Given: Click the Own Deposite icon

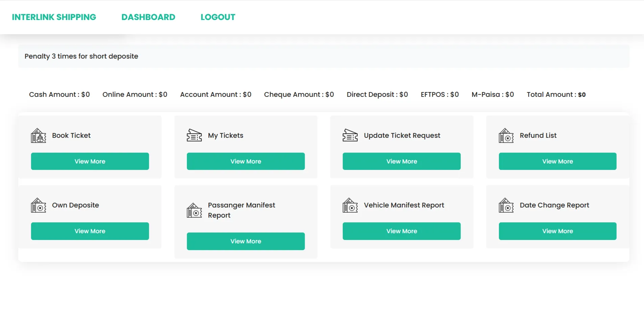Looking at the screenshot, I should click(x=39, y=205).
